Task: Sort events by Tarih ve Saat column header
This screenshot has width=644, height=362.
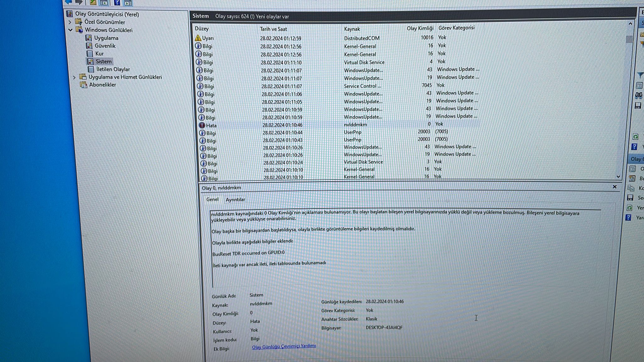Action: pos(273,29)
